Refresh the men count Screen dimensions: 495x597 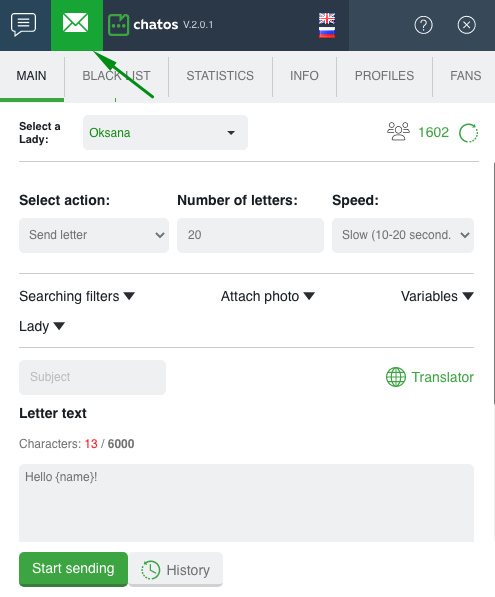pos(468,133)
